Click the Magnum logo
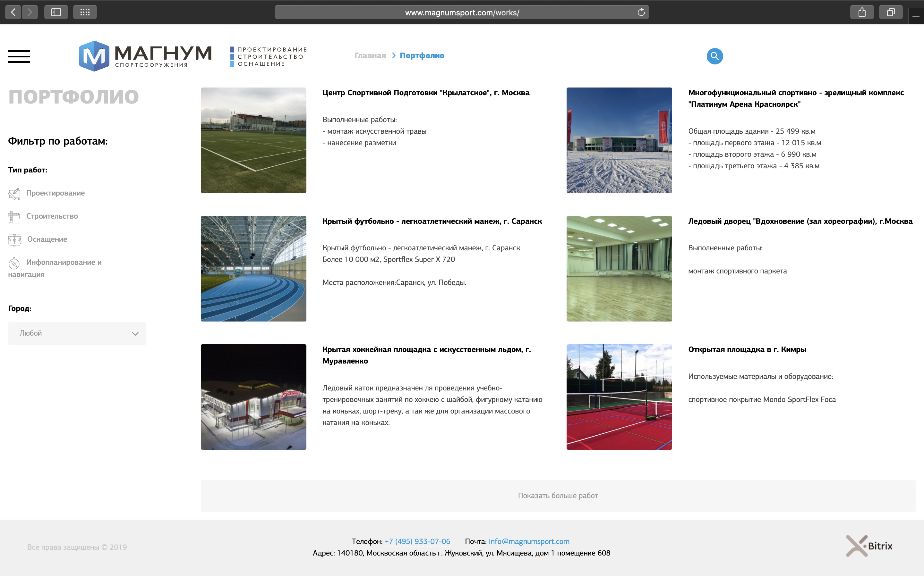This screenshot has width=924, height=577. pyautogui.click(x=145, y=56)
